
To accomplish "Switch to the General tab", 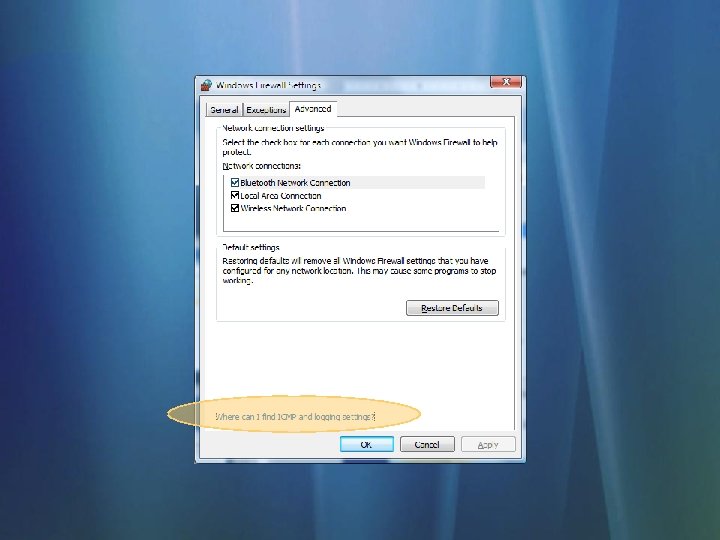I will pyautogui.click(x=224, y=110).
